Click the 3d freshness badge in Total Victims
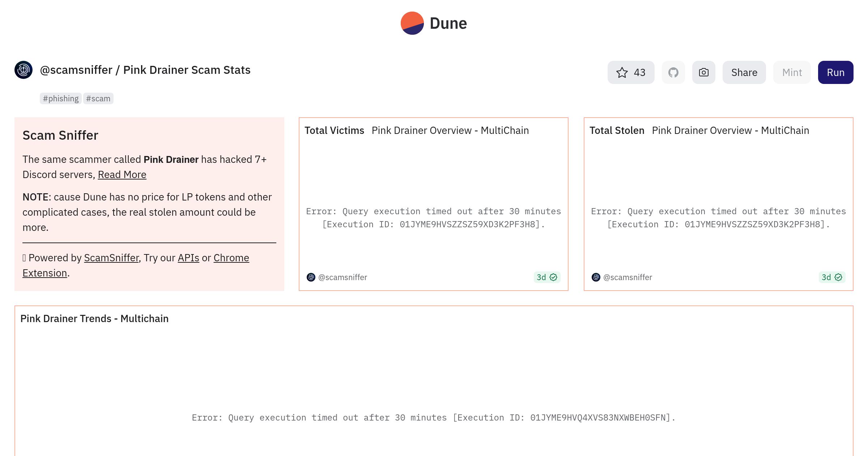 (547, 277)
